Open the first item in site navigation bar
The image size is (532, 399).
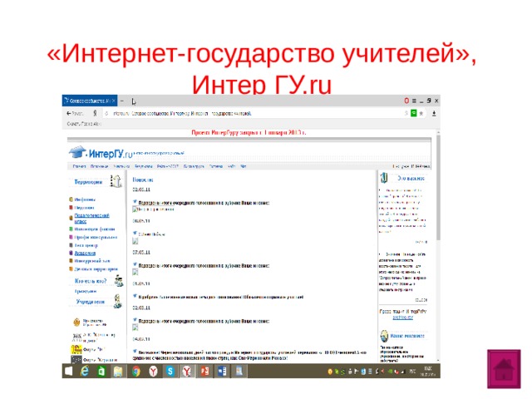point(79,166)
